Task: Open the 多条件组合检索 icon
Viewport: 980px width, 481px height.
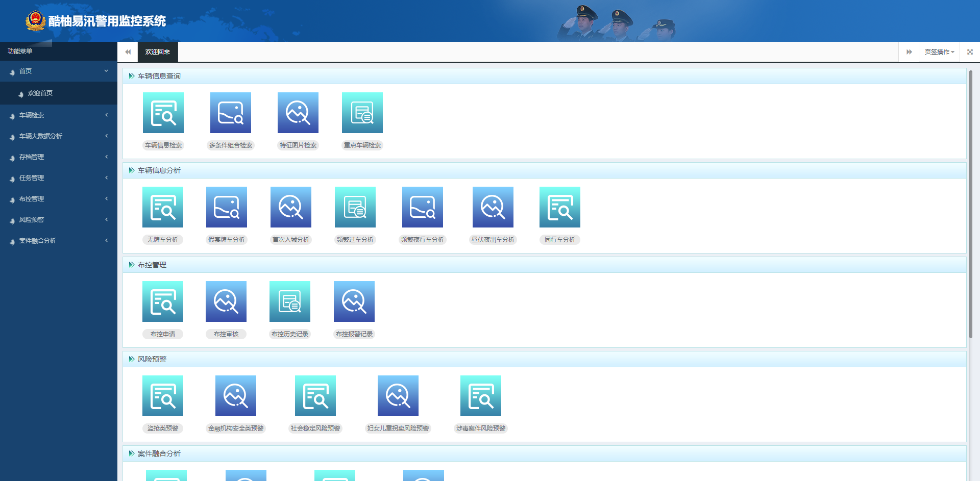Action: pos(231,113)
